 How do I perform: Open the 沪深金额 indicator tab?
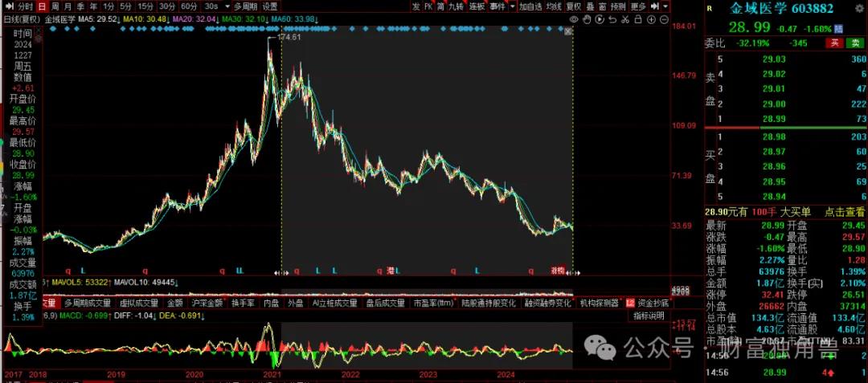pos(207,303)
